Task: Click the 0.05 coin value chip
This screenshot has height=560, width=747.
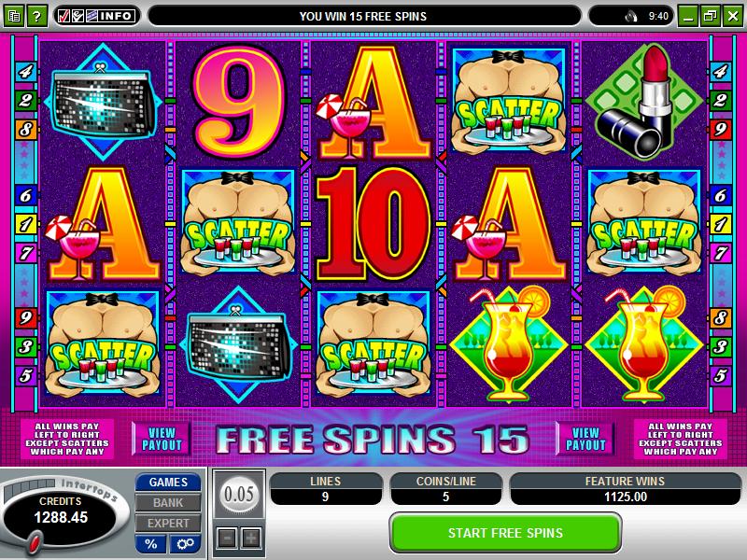Action: [239, 495]
